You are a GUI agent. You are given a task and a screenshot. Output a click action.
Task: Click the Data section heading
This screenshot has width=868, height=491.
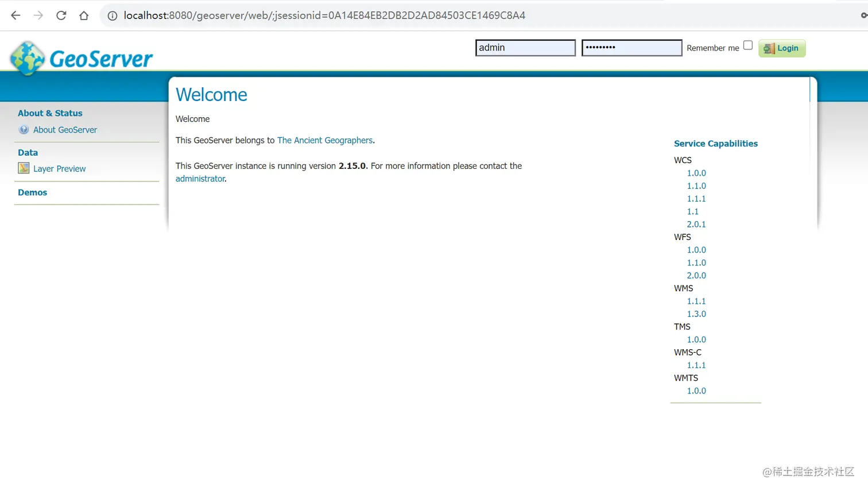click(28, 153)
